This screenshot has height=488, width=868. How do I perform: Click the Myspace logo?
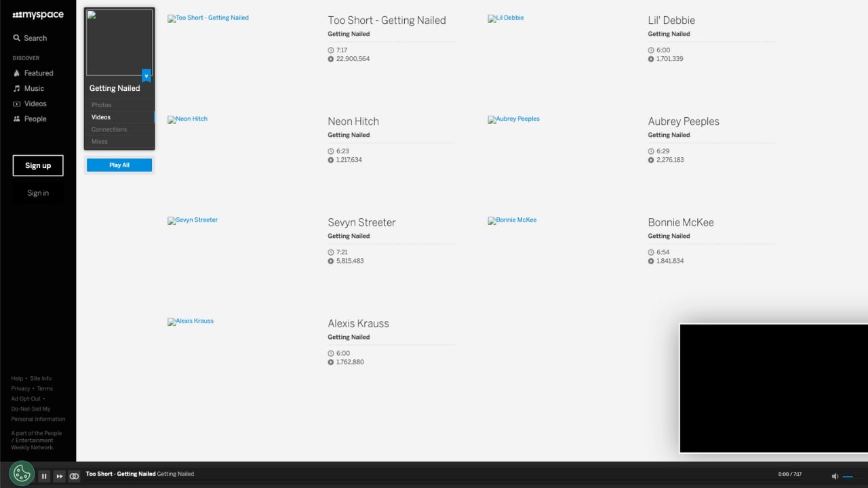pyautogui.click(x=38, y=15)
